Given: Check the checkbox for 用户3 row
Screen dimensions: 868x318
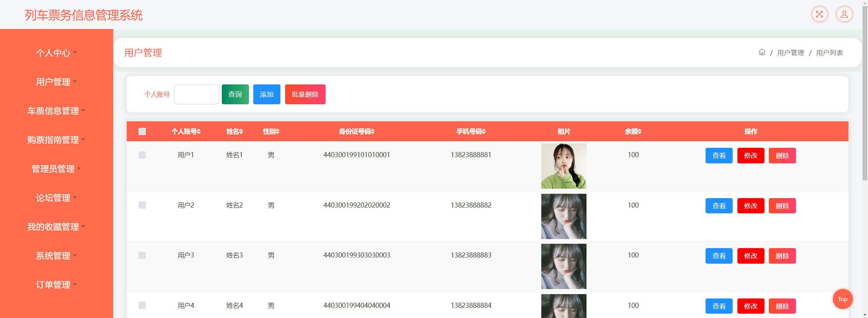Looking at the screenshot, I should (x=142, y=255).
